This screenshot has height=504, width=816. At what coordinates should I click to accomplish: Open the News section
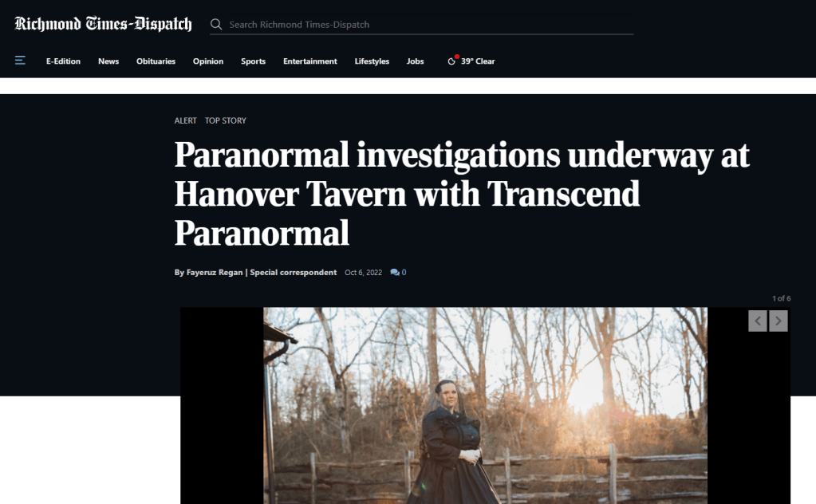click(x=108, y=61)
